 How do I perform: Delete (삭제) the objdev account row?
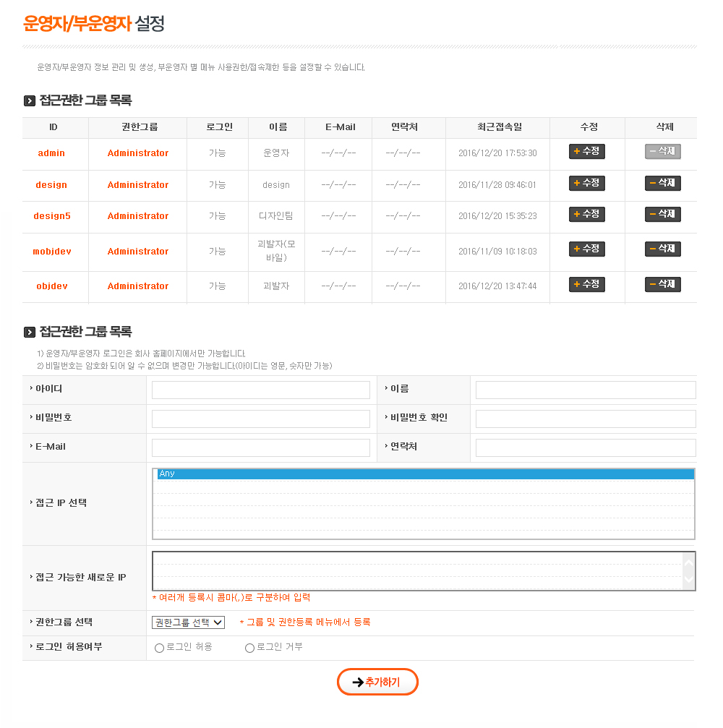pyautogui.click(x=662, y=285)
